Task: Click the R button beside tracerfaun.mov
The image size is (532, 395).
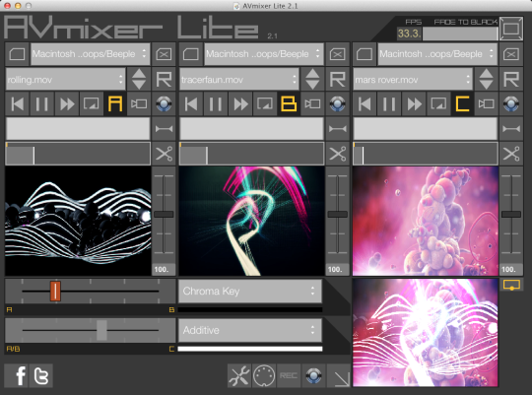Action: (x=338, y=79)
